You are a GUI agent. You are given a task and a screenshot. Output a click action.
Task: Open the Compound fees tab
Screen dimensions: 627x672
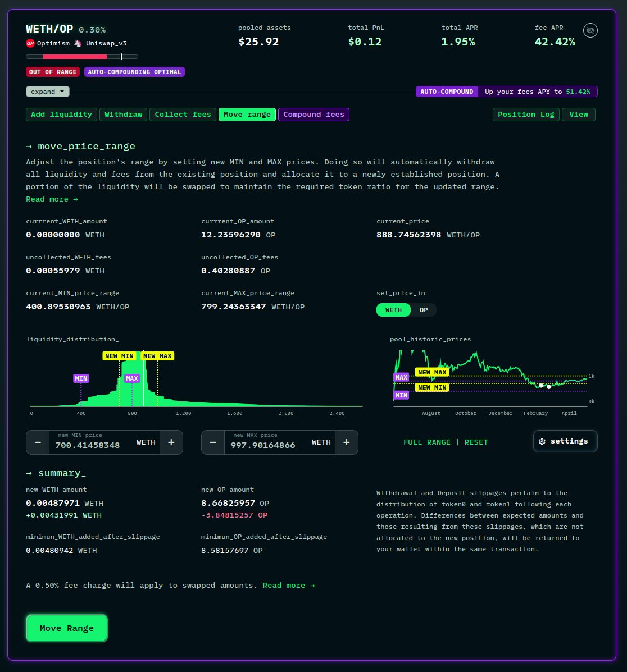[x=313, y=115]
